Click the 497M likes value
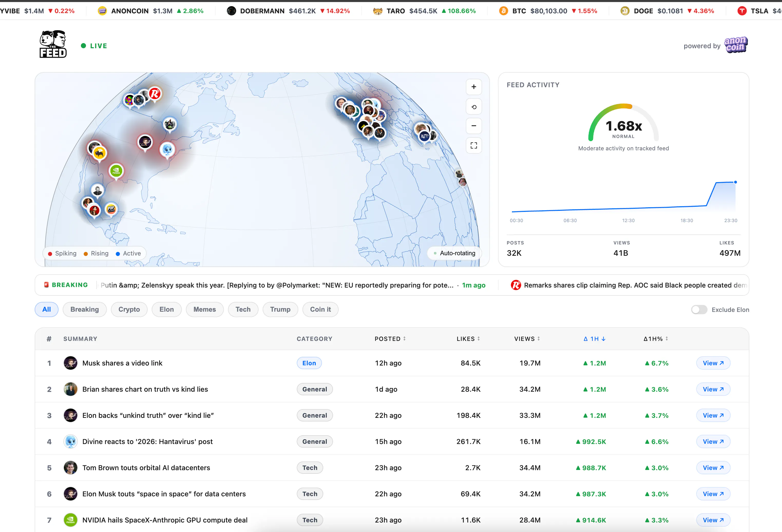Viewport: 782px width, 532px height. [x=730, y=253]
